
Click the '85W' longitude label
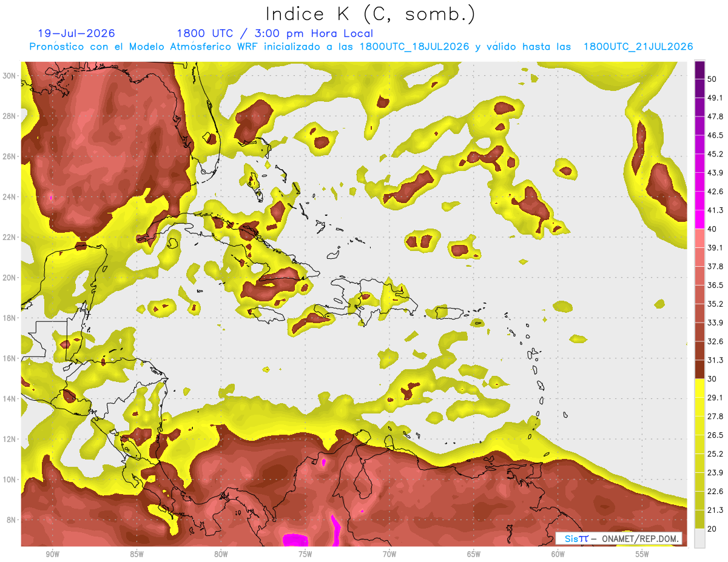(136, 554)
